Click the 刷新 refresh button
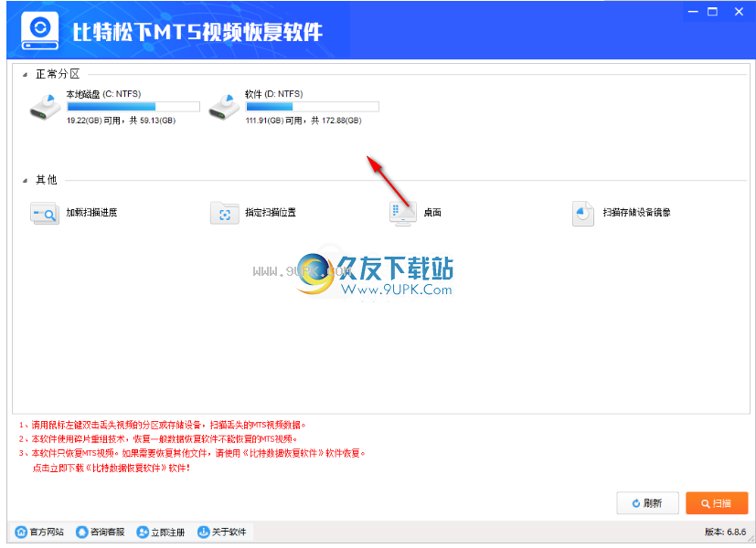The width and height of the screenshot is (756, 548). [647, 503]
